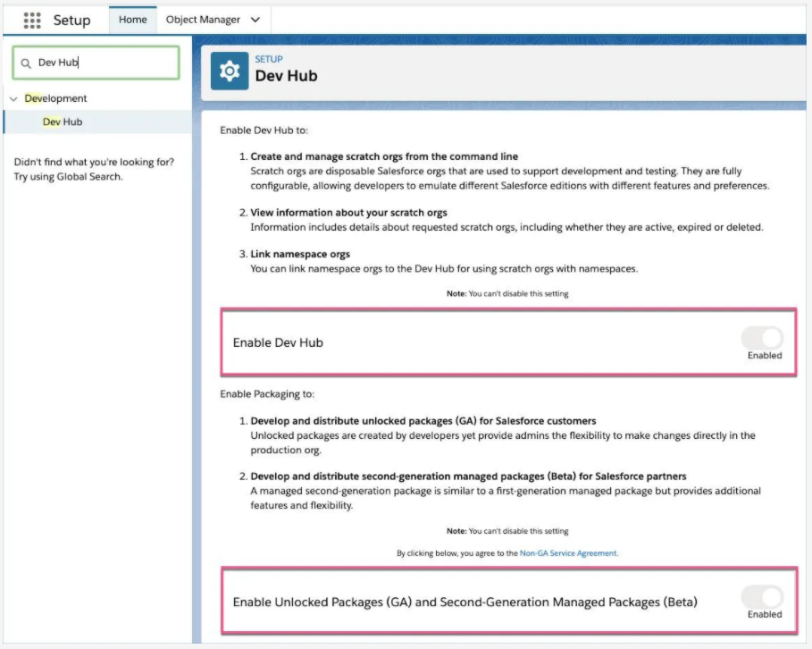Focus the Quick Find box containing Dev Hub
This screenshot has width=812, height=649.
pos(96,63)
